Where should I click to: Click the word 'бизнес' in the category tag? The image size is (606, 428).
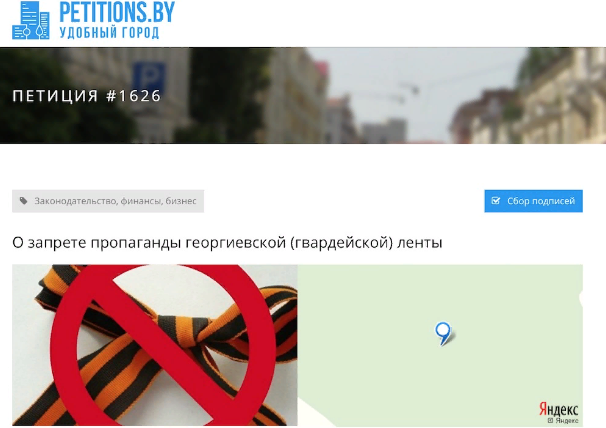coord(181,201)
